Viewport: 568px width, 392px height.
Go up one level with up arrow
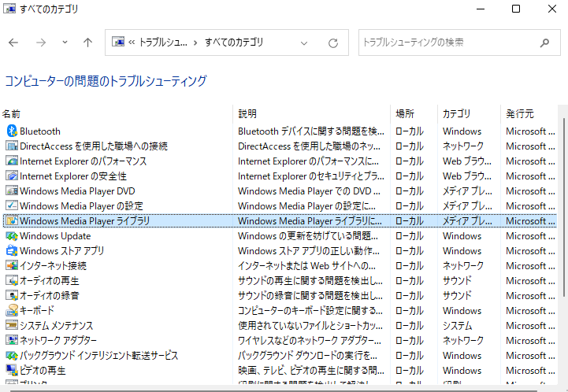(87, 43)
